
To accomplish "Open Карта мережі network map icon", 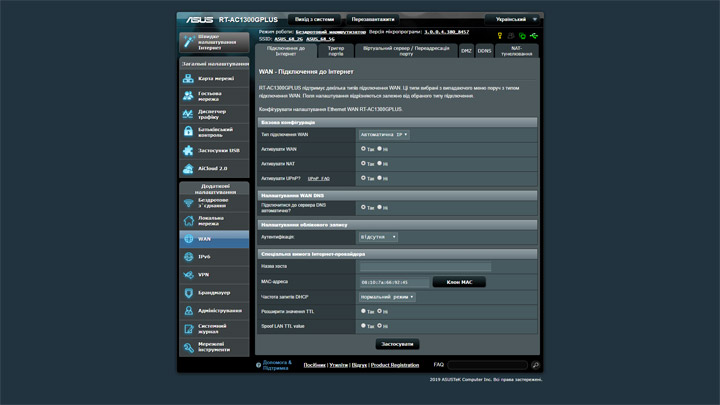I will [x=188, y=79].
